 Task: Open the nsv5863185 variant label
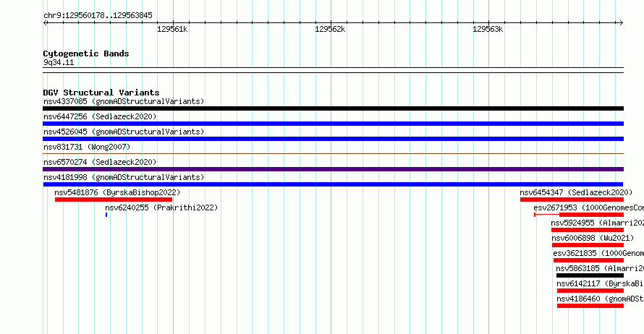click(x=600, y=268)
